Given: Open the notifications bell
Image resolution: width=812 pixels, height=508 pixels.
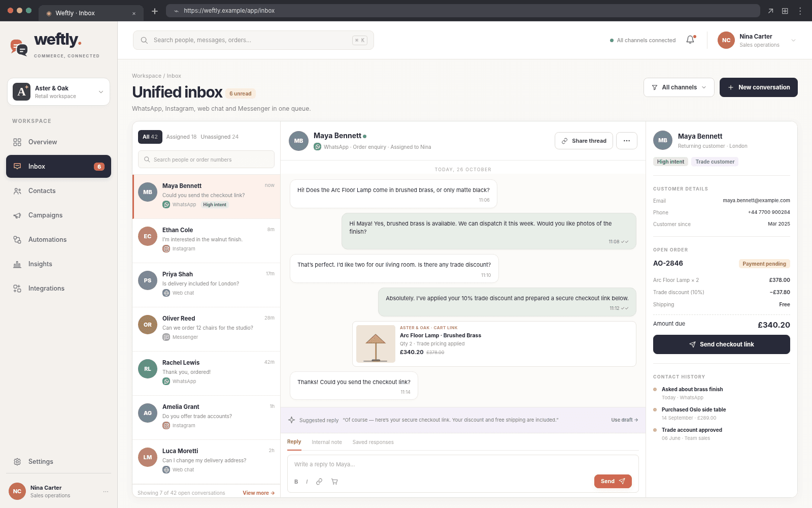Looking at the screenshot, I should [x=690, y=40].
